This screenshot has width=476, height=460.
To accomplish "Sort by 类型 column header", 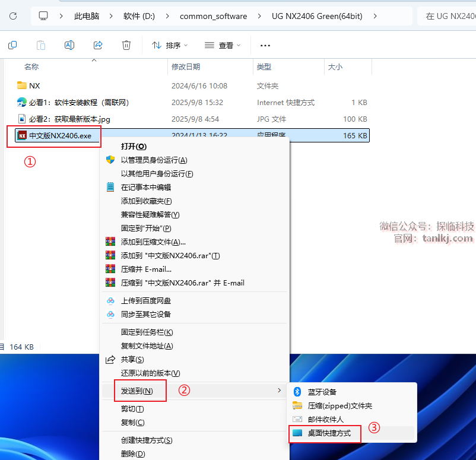I will click(x=264, y=67).
